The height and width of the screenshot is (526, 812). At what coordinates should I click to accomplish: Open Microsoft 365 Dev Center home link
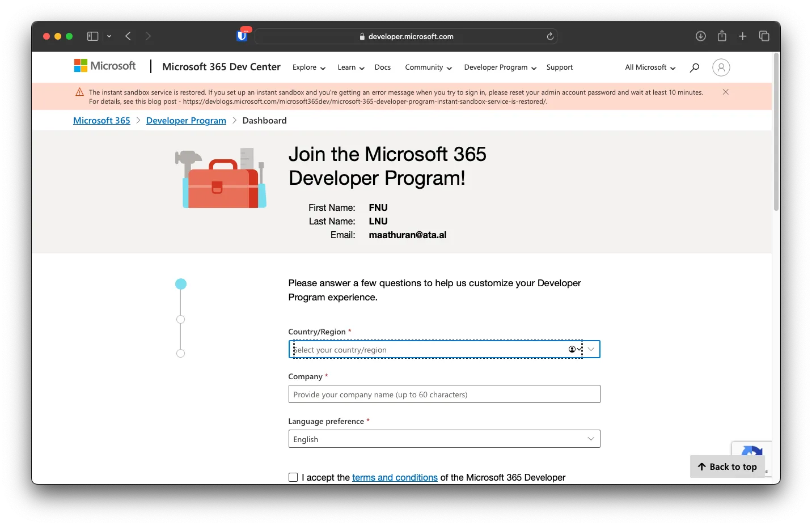(x=221, y=67)
